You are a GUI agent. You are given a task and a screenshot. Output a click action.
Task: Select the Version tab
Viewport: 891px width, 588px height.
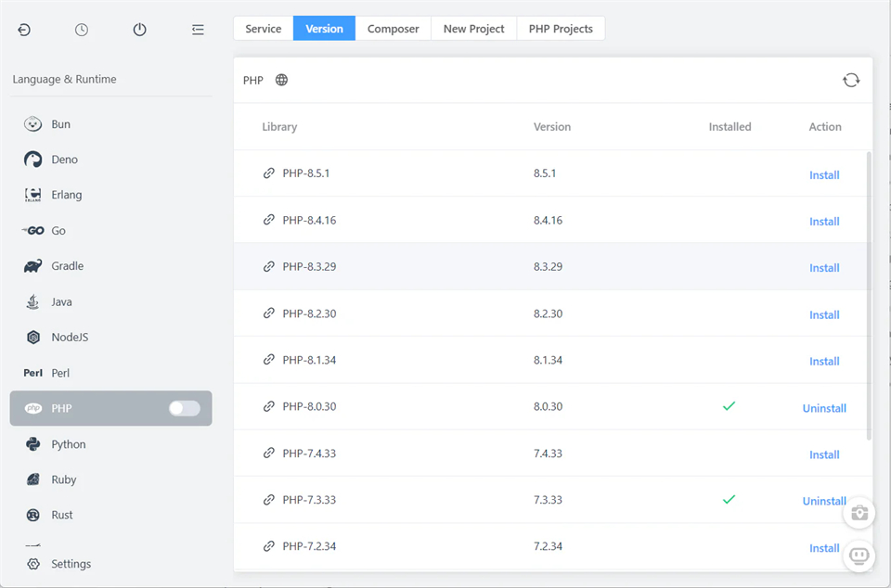pos(324,29)
